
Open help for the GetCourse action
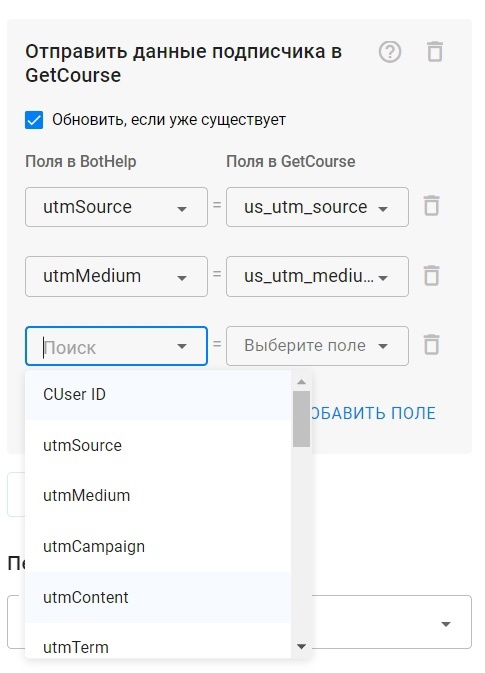(x=390, y=52)
